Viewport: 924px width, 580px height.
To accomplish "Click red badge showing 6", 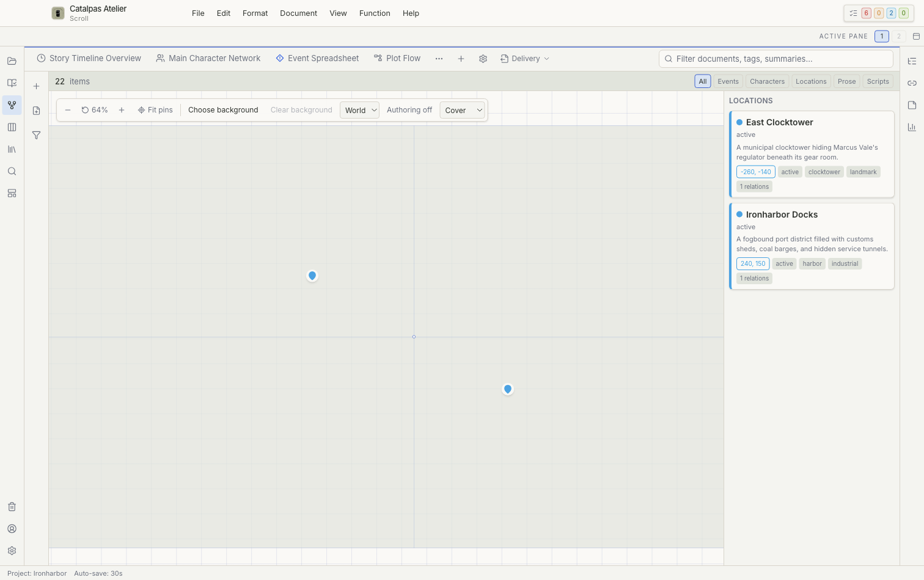I will pos(866,13).
